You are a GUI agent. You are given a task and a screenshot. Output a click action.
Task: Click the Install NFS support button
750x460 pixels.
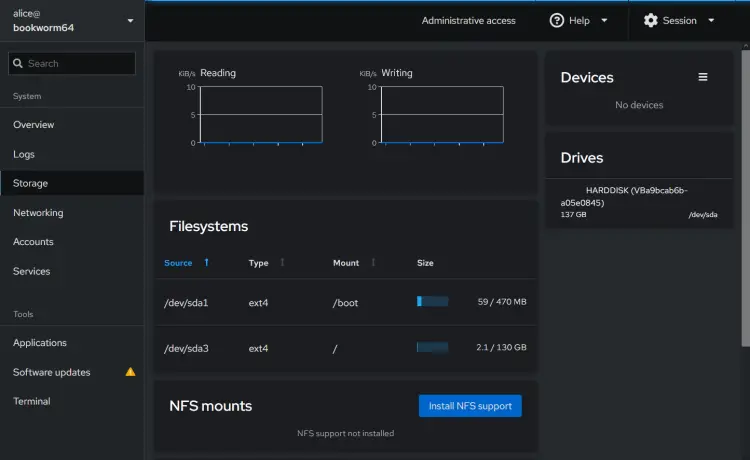470,406
